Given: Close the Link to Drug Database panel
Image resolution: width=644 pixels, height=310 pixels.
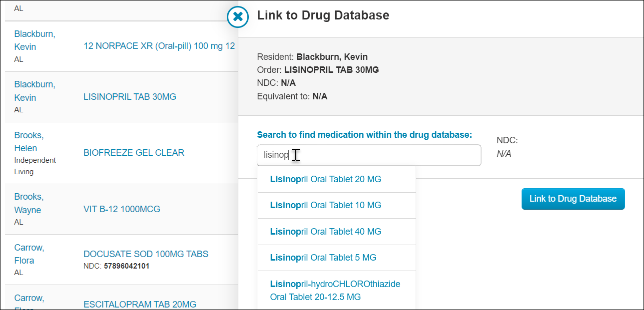Looking at the screenshot, I should point(238,16).
